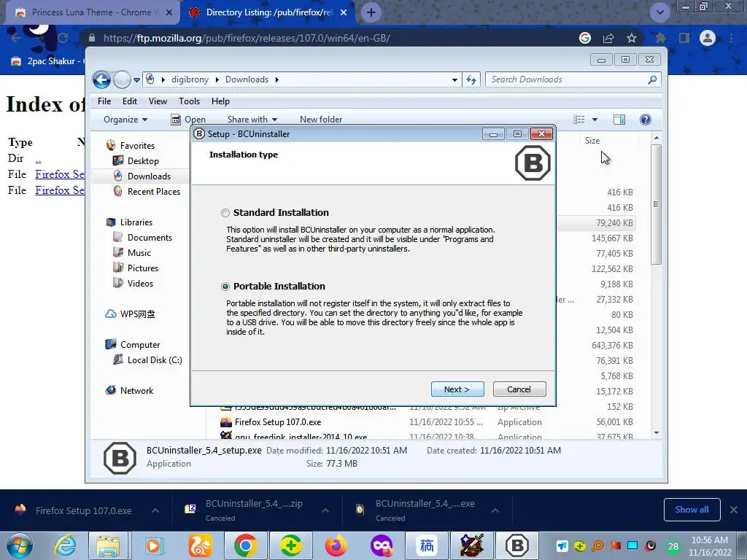Click Next in BCUninstaller setup
747x560 pixels.
click(x=457, y=389)
